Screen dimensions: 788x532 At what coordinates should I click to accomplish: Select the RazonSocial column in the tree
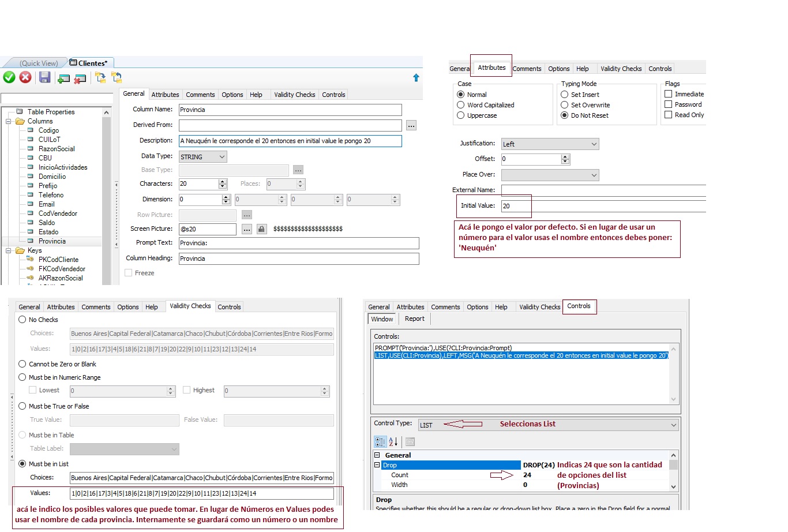pos(57,149)
